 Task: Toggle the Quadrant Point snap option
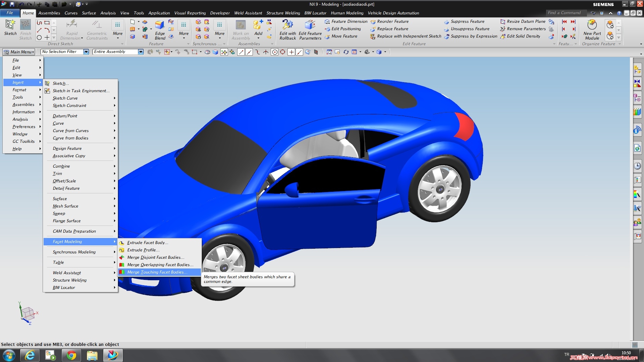pos(283,52)
